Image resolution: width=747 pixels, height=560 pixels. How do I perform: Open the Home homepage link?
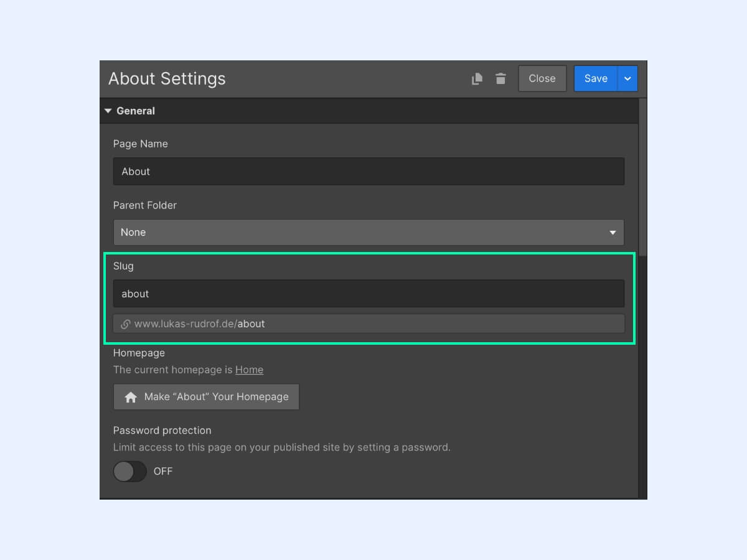[249, 370]
